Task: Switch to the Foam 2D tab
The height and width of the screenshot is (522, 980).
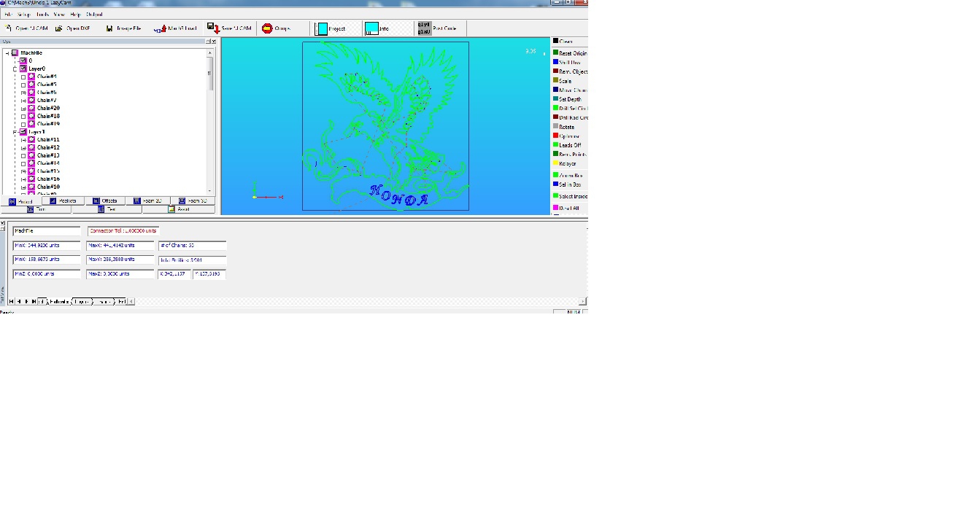Action: 148,201
